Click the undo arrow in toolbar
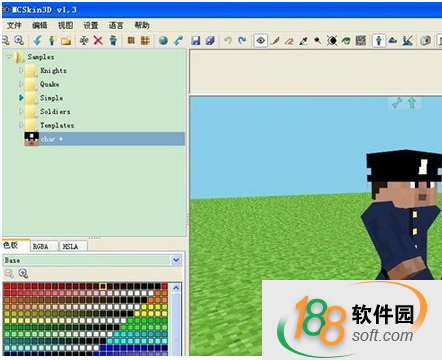 (228, 40)
